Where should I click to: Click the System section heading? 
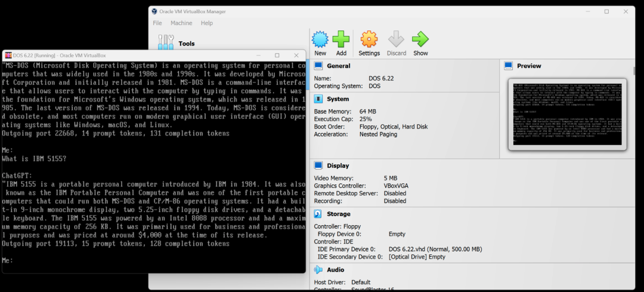(338, 99)
